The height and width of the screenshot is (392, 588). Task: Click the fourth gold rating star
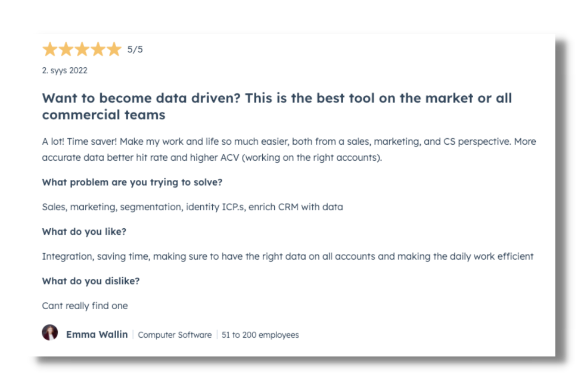(x=98, y=49)
